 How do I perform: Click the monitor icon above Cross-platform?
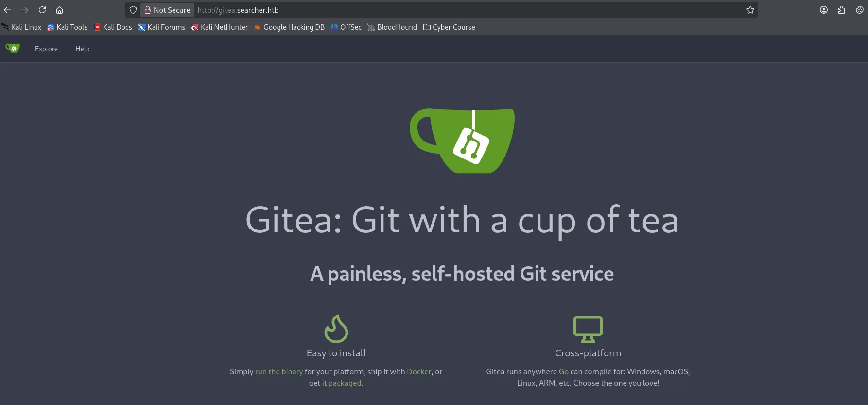[x=588, y=329]
